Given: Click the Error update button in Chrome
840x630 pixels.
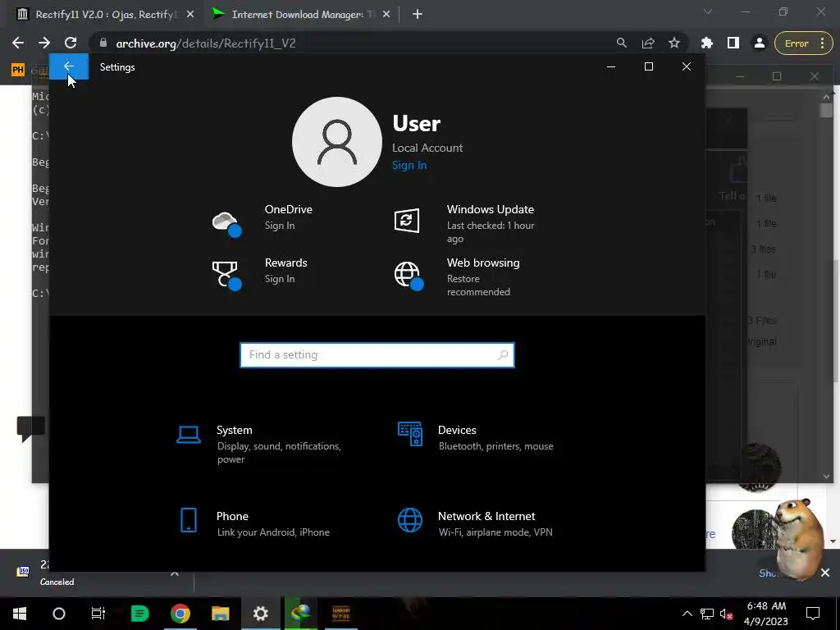Looking at the screenshot, I should [804, 43].
